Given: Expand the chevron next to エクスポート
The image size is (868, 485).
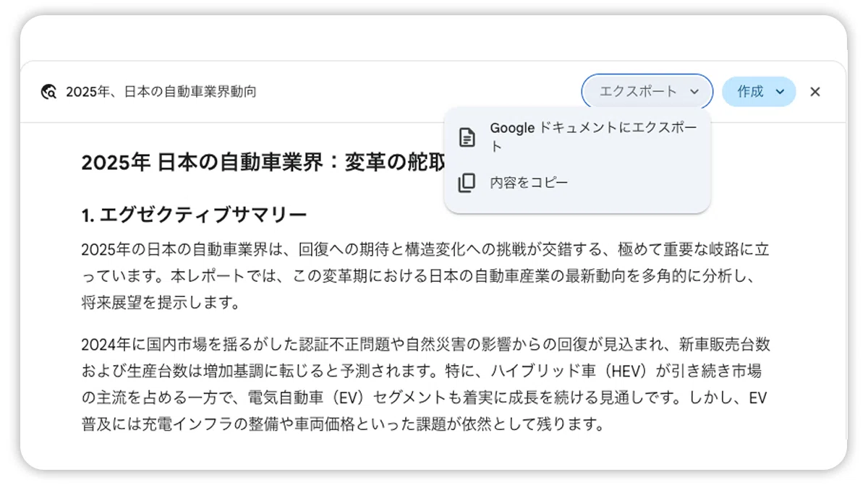Looking at the screenshot, I should pyautogui.click(x=694, y=92).
